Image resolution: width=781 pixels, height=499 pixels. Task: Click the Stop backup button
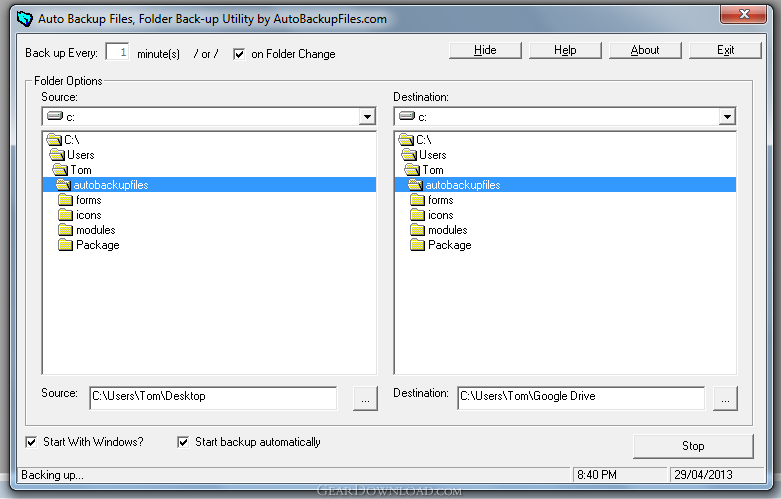[693, 446]
